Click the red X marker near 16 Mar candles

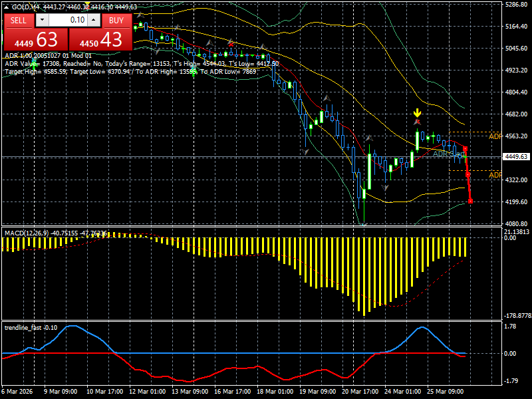tap(231, 45)
